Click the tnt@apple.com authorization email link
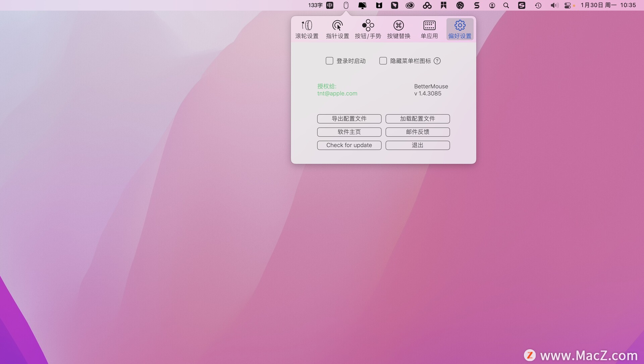 [337, 93]
